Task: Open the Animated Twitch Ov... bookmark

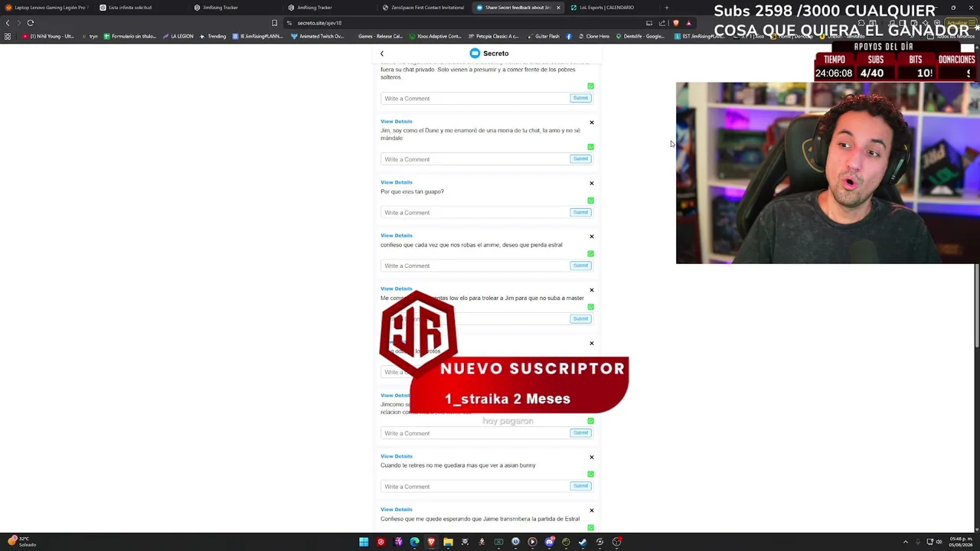Action: coord(318,36)
